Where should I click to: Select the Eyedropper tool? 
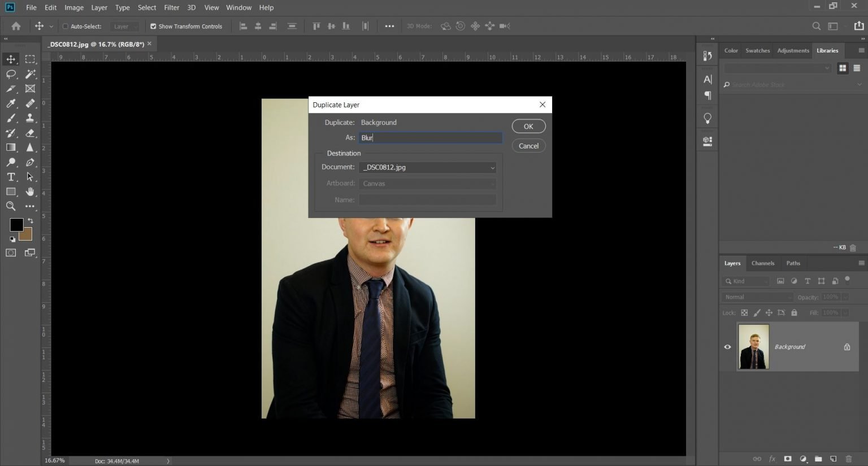pyautogui.click(x=11, y=103)
